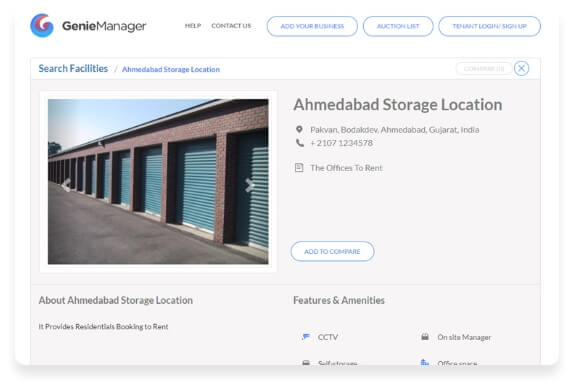The width and height of the screenshot is (574, 390).
Task: Add this facility to compare
Action: [x=332, y=252]
